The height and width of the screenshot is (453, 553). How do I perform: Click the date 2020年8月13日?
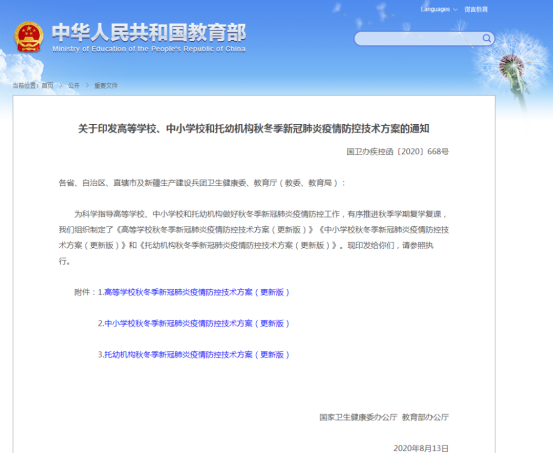[421, 448]
